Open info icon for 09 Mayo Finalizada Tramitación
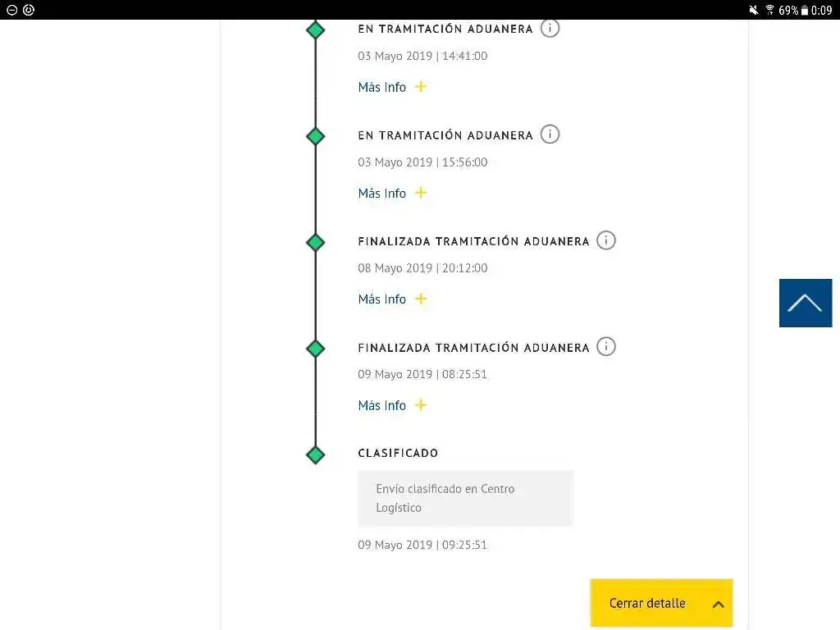The image size is (840, 630). pos(606,347)
